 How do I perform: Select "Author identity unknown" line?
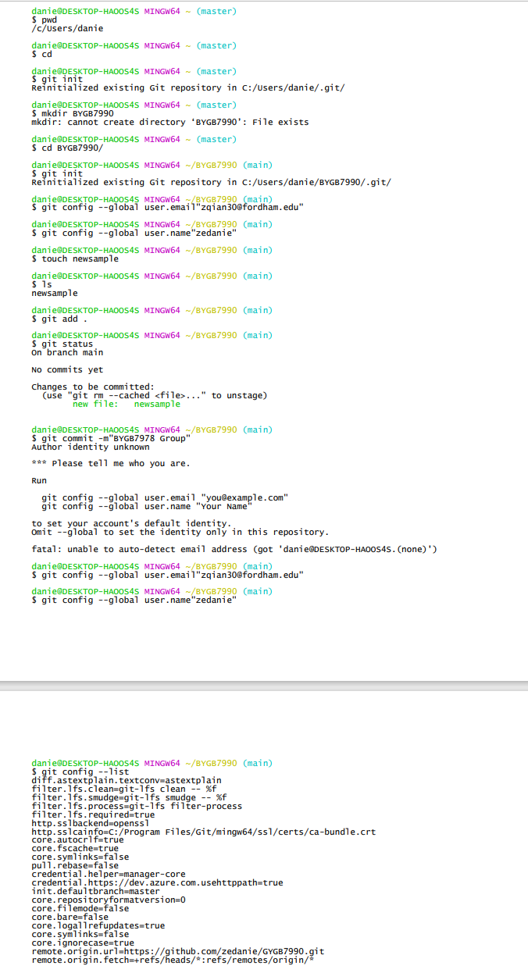pyautogui.click(x=91, y=447)
